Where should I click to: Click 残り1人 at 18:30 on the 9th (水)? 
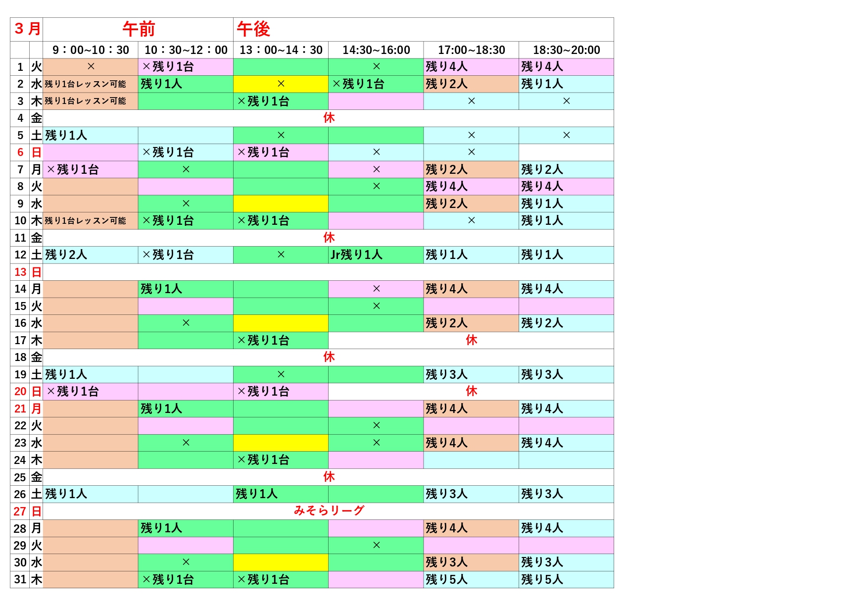(x=542, y=204)
